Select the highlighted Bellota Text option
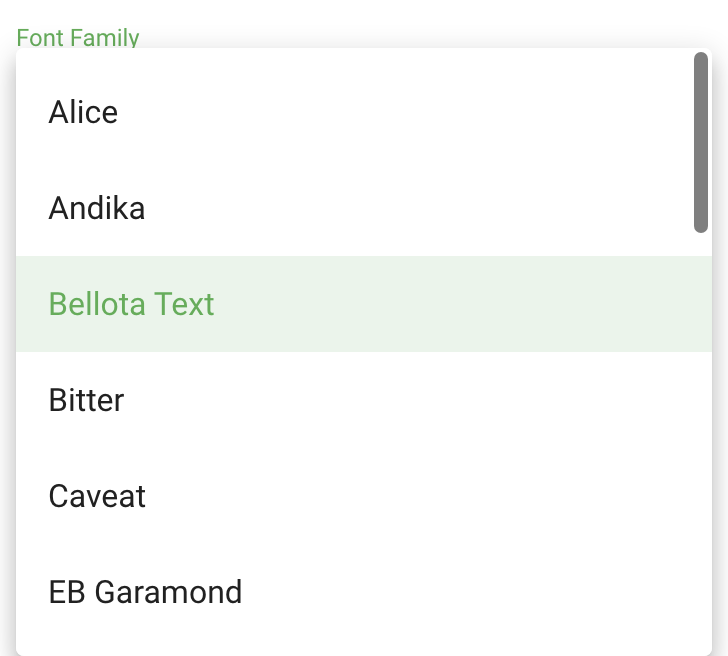 tap(364, 304)
